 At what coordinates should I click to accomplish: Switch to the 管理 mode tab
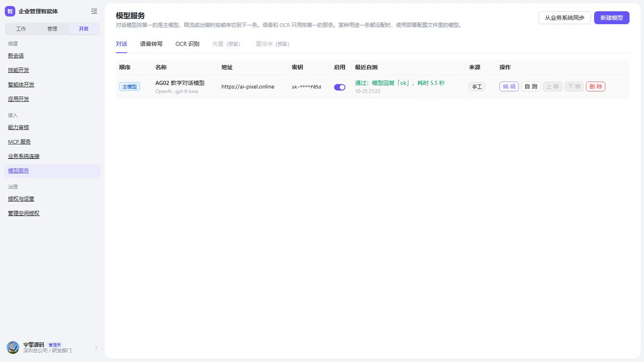pos(52,29)
